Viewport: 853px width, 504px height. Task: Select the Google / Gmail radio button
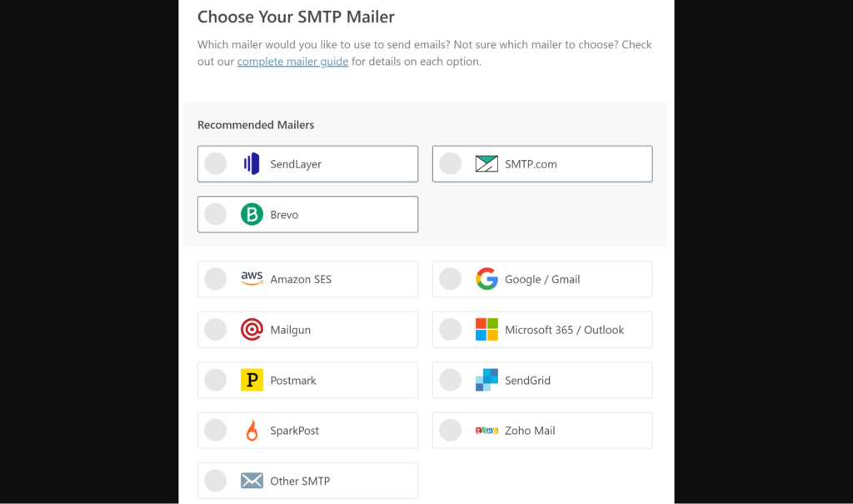(451, 279)
